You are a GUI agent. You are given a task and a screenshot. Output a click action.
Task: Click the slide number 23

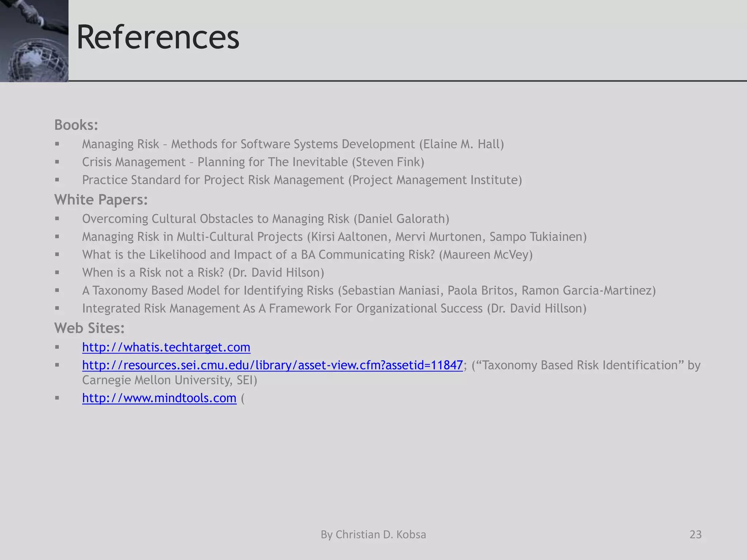pos(695,534)
